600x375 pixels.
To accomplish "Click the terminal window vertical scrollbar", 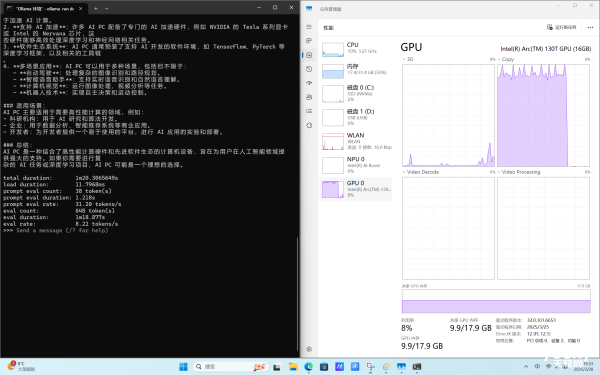I will tap(297, 295).
